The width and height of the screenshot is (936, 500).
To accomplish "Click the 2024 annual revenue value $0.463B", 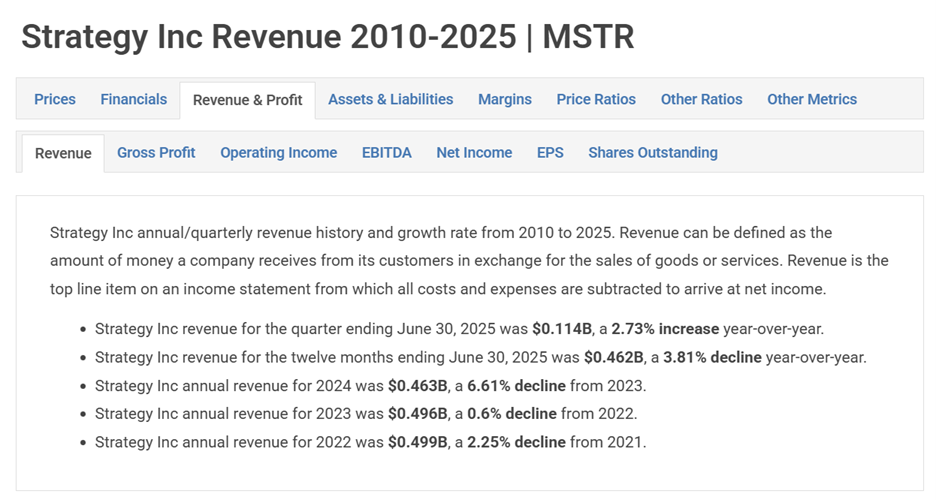I will point(418,386).
